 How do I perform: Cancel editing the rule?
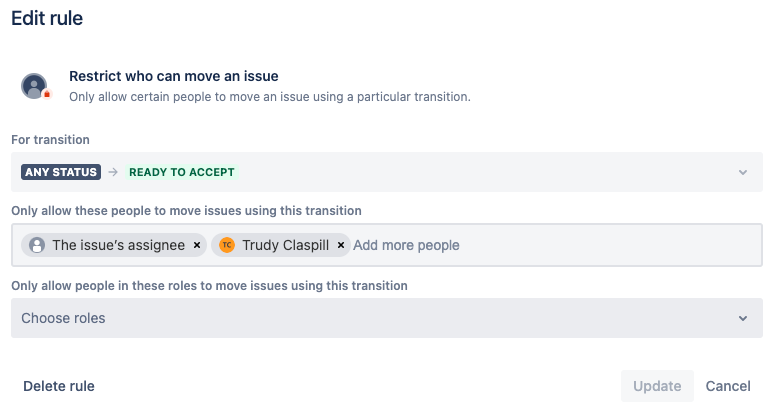(x=728, y=386)
